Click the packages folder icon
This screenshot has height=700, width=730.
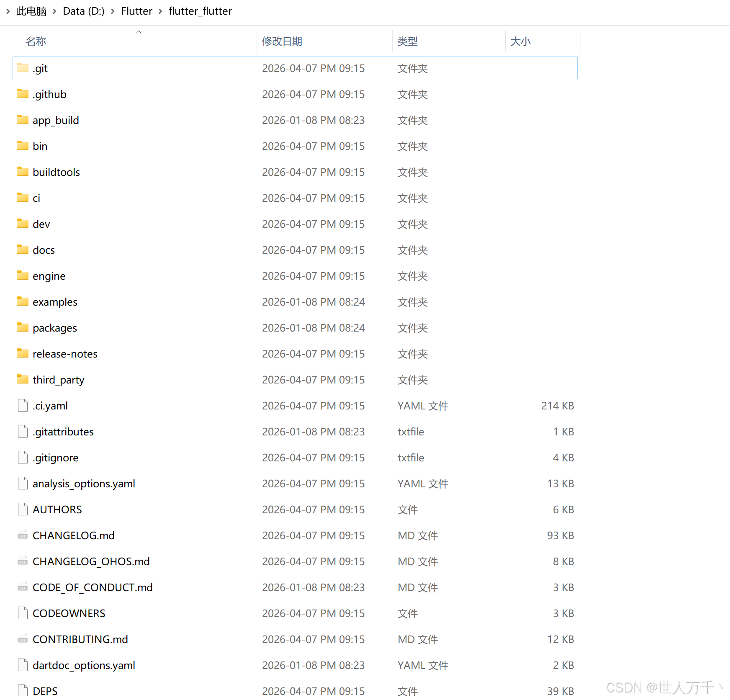[23, 327]
